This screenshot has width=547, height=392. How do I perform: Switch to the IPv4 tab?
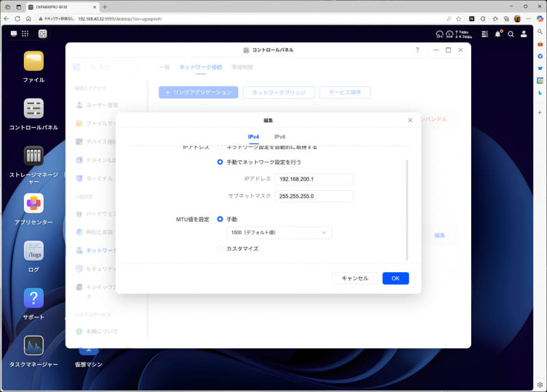pyautogui.click(x=253, y=137)
